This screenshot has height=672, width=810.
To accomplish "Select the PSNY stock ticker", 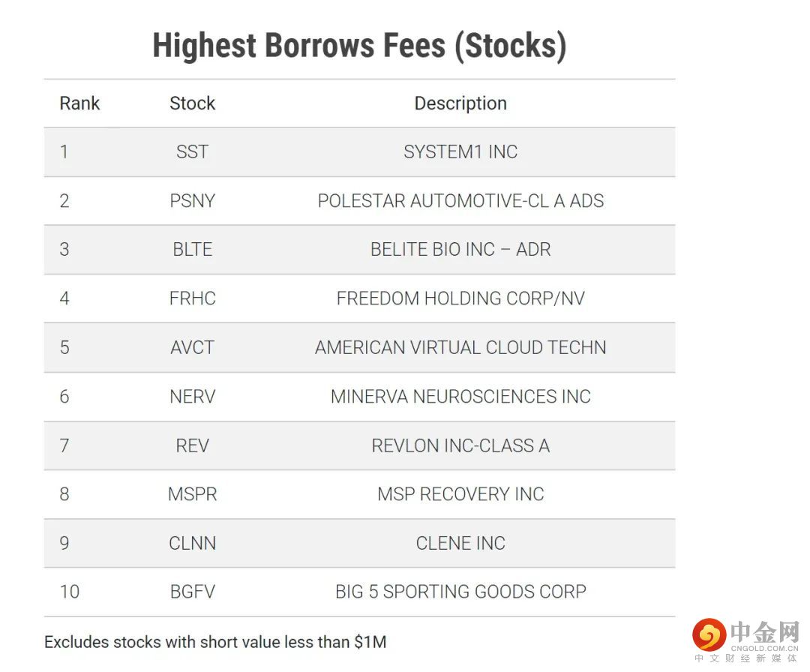I will [x=192, y=201].
